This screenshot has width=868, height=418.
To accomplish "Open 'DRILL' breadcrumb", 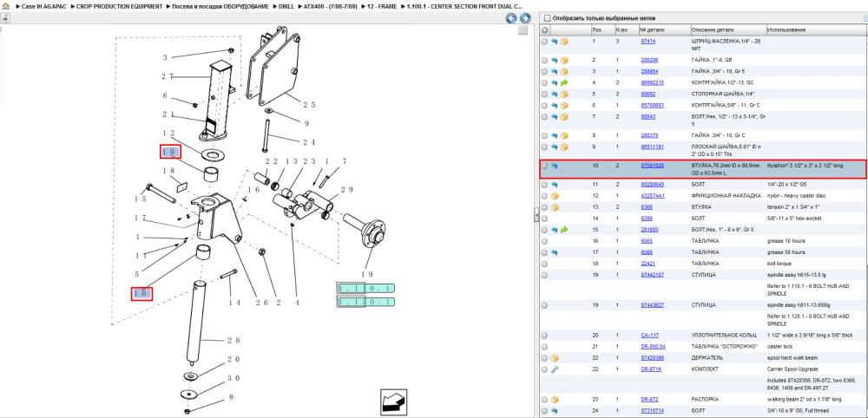I will coord(286,6).
